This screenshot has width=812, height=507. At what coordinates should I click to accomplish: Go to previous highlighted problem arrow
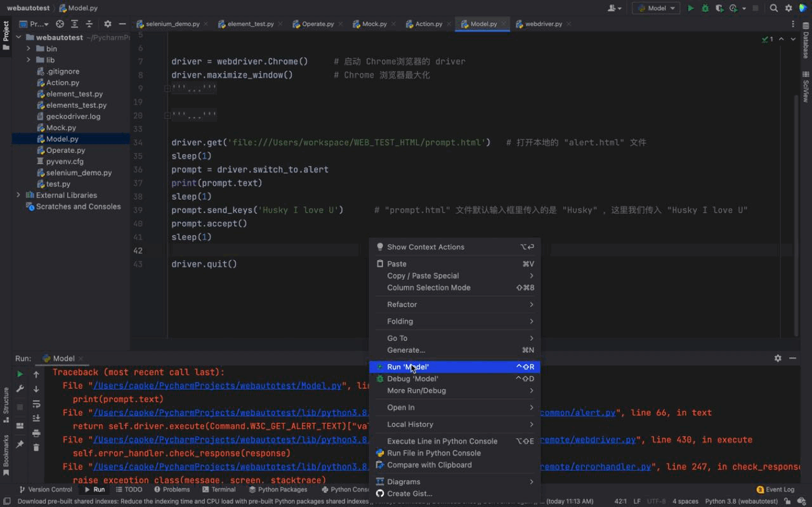tap(781, 39)
